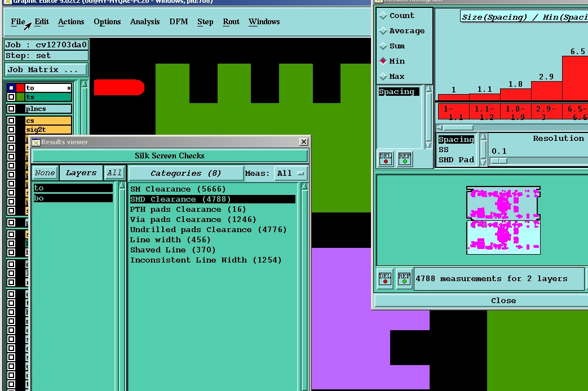
Task: Click the Categories (8) header button
Action: tap(185, 173)
